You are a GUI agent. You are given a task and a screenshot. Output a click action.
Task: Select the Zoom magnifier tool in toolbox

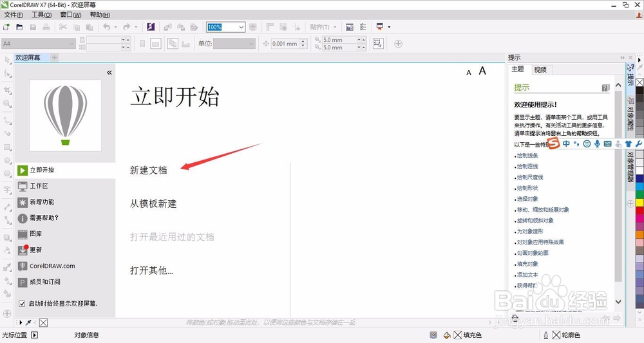coord(7,104)
